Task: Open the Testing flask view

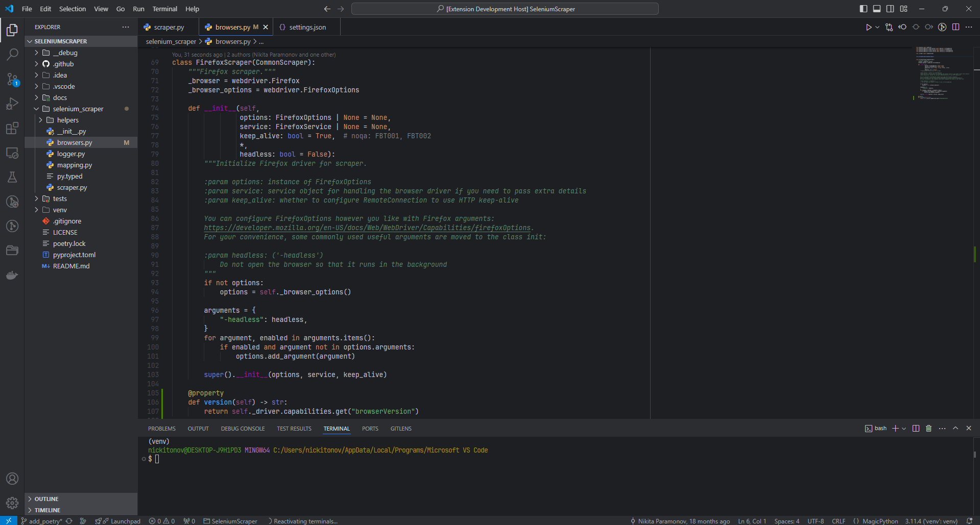Action: pos(12,177)
